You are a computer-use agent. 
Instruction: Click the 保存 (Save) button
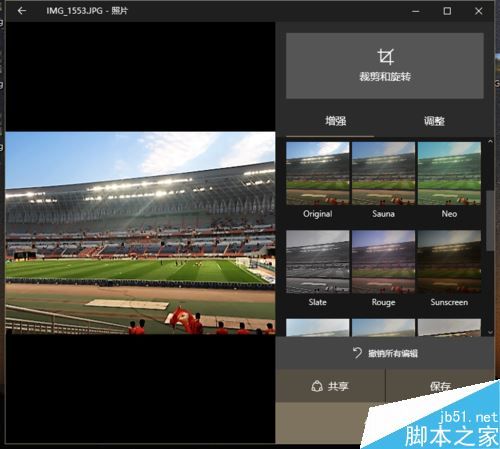click(x=440, y=386)
